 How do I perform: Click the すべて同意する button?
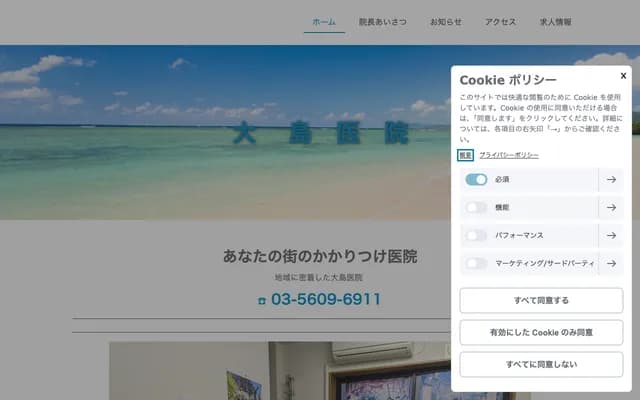click(x=541, y=300)
